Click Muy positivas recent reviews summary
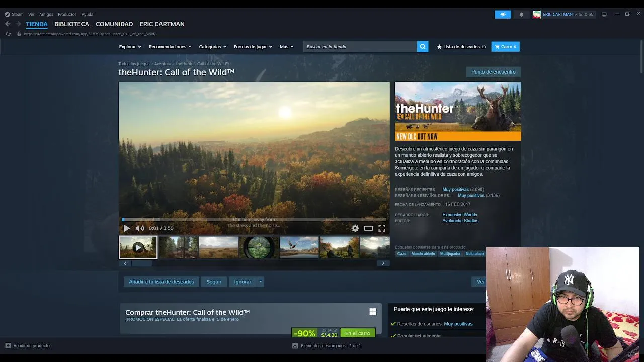 (455, 189)
